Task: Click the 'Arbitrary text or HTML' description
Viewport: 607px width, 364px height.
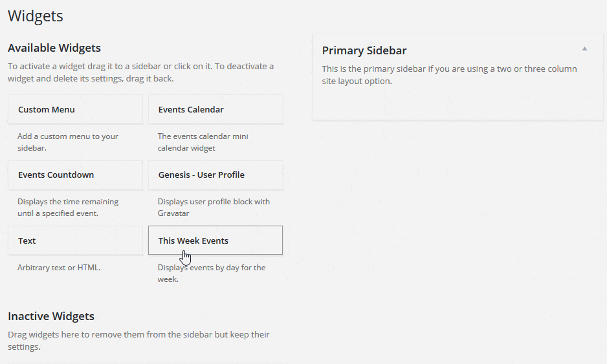Action: 59,268
